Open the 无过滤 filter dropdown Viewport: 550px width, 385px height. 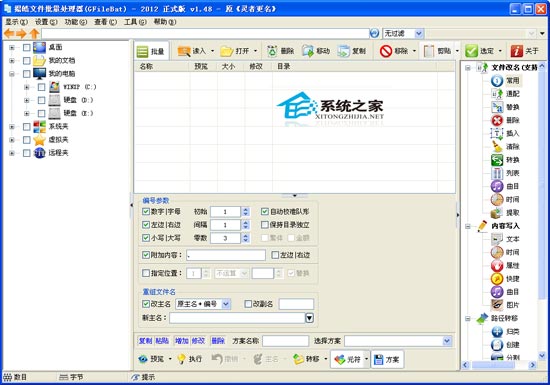[x=419, y=34]
